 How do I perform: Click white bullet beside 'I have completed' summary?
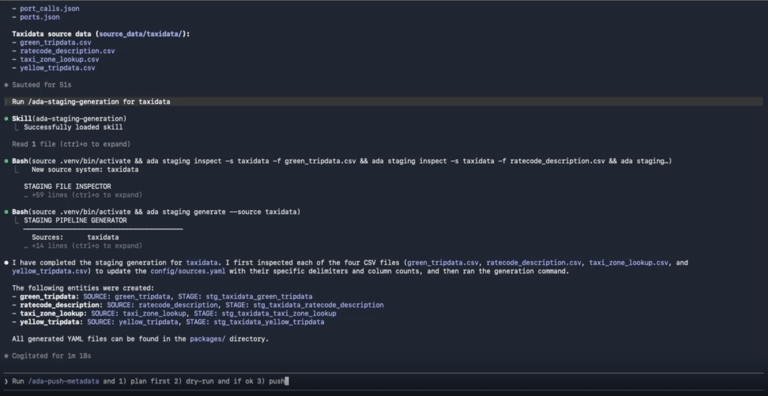coord(6,263)
